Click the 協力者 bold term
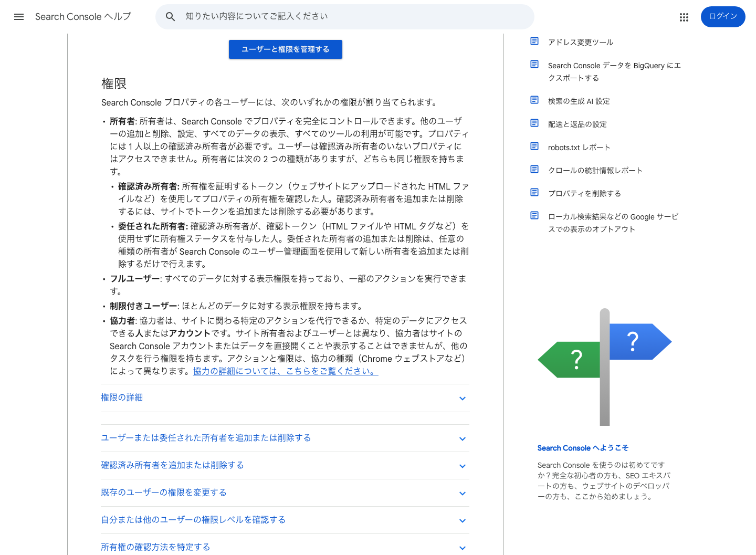Viewport: 756px width, 555px height. [x=122, y=321]
